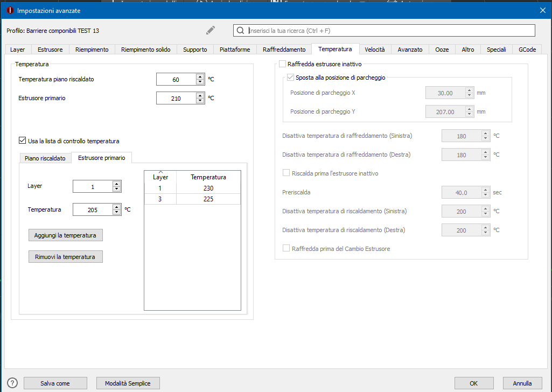Screen dimensions: 552x392
Task: Switch to 'Modalità Semplice'
Action: point(128,383)
